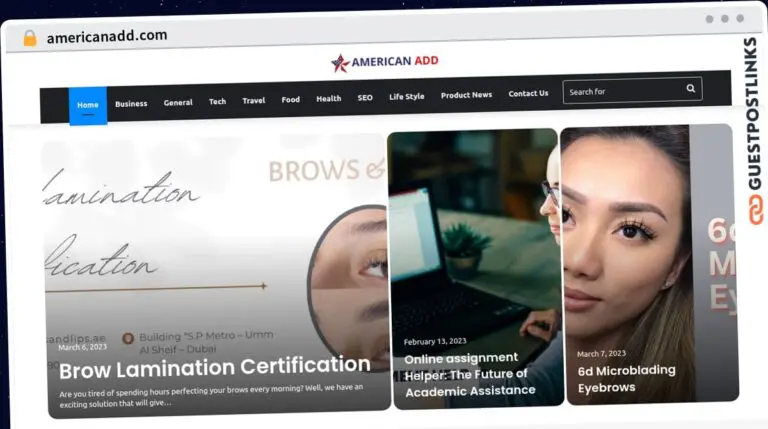768x429 pixels.
Task: Click the March 6, 2023 date
Action: (x=82, y=347)
